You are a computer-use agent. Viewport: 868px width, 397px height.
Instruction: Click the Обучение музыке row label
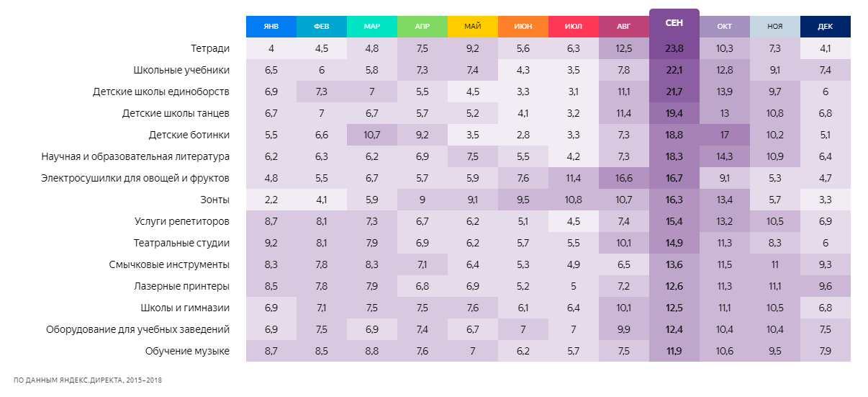click(x=186, y=351)
